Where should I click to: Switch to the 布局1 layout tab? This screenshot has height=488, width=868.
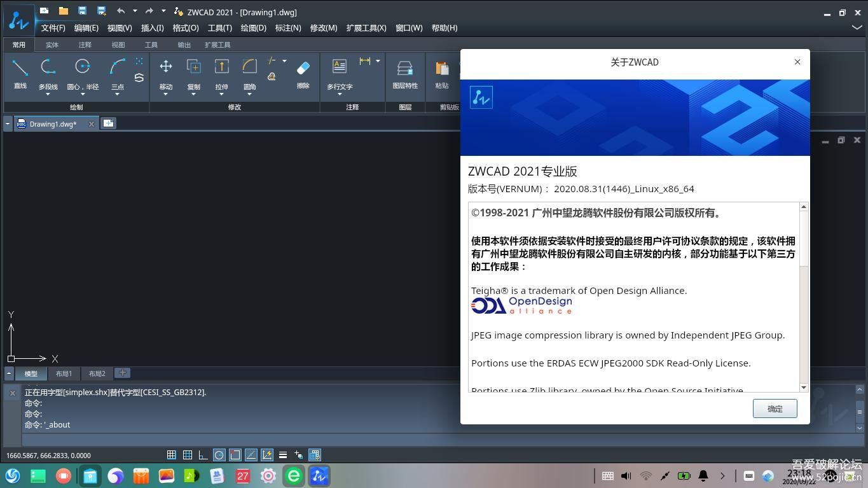[64, 373]
